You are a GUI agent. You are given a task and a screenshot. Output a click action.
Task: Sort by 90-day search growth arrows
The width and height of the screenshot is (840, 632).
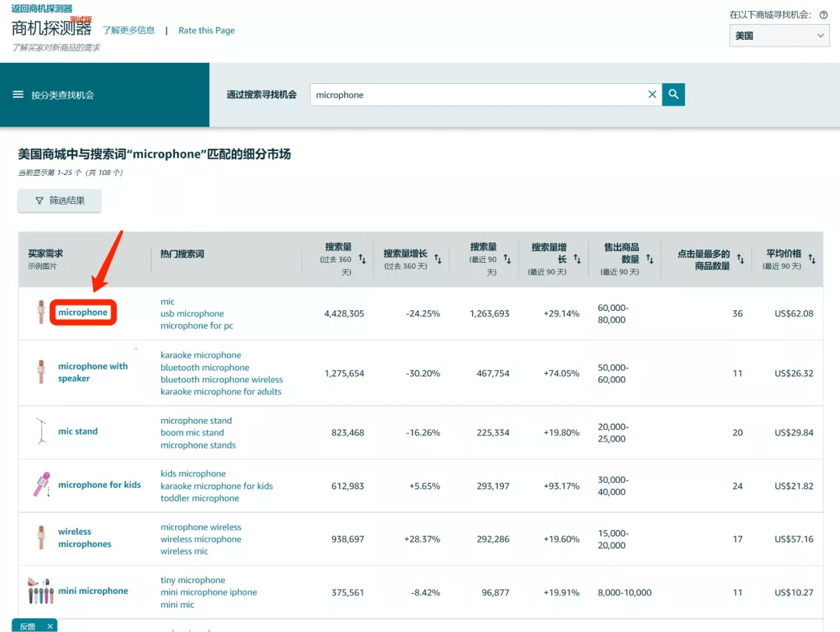tap(579, 259)
